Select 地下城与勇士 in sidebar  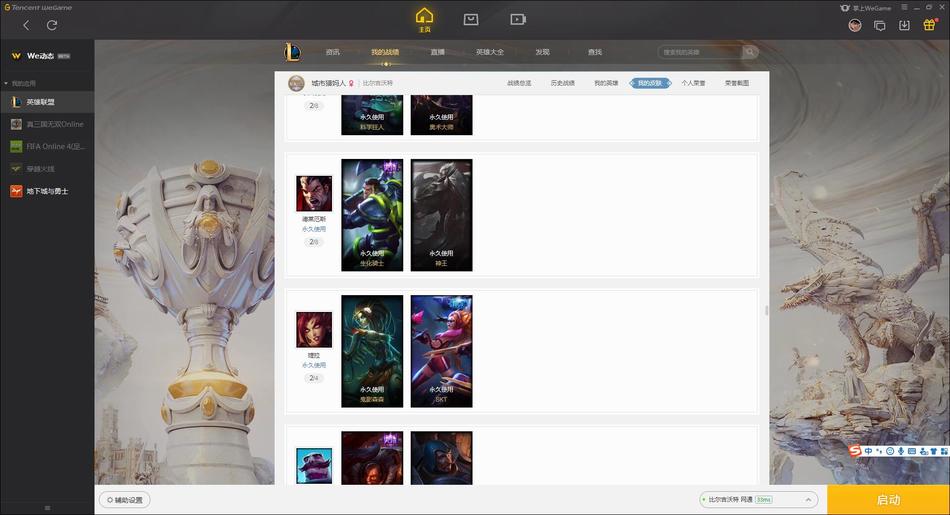coord(47,191)
